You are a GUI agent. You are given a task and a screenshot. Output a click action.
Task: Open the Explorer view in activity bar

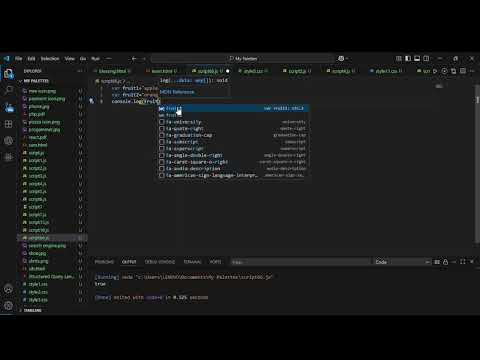coord(9,74)
